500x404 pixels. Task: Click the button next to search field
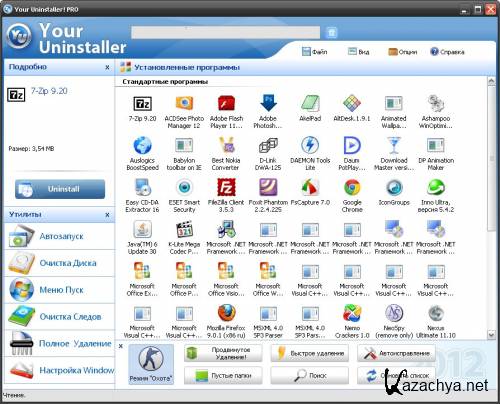click(331, 33)
